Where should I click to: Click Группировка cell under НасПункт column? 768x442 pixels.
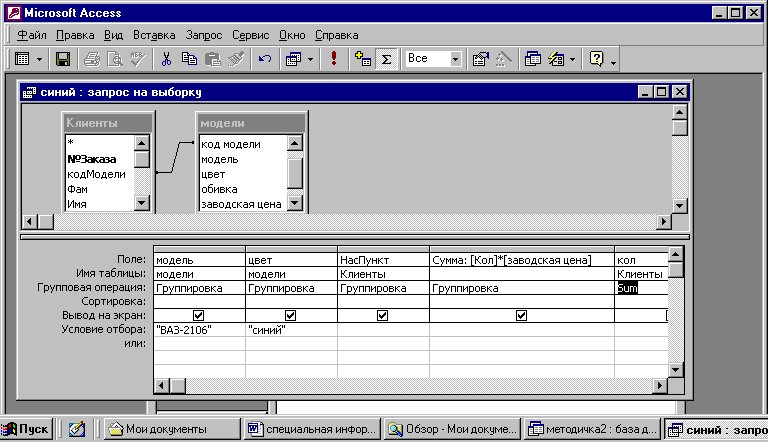[x=384, y=288]
